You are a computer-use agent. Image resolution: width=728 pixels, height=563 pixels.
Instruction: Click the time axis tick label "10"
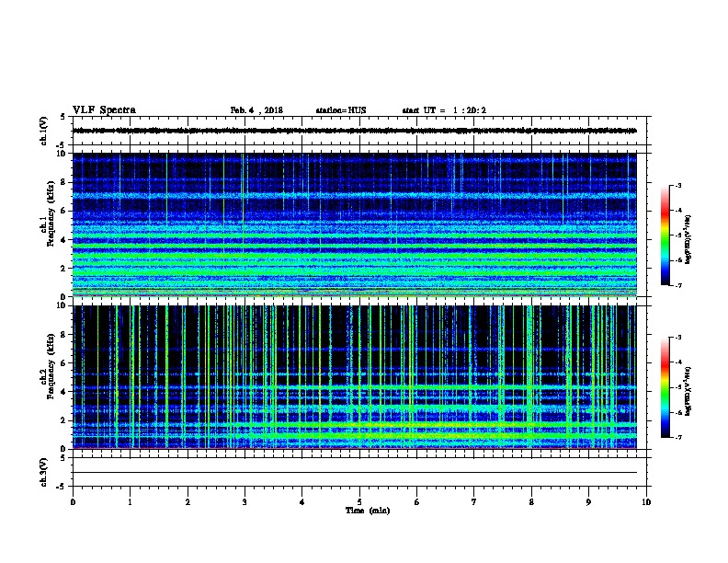[646, 502]
